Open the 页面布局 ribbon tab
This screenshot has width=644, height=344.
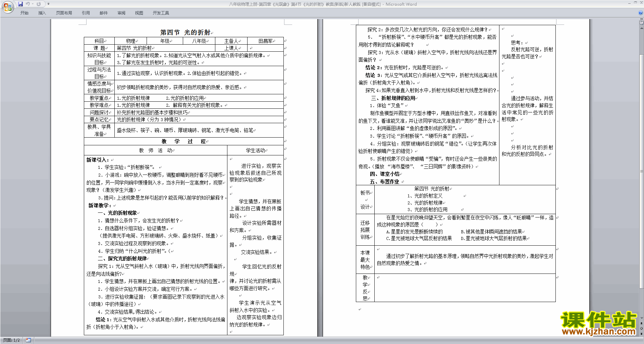64,13
